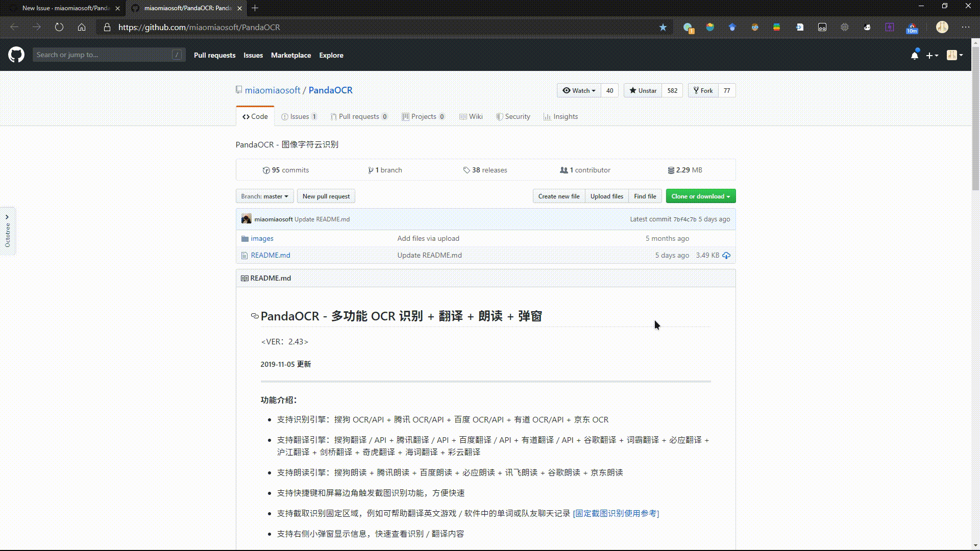The height and width of the screenshot is (551, 980).
Task: Open the Find file button
Action: coord(645,196)
